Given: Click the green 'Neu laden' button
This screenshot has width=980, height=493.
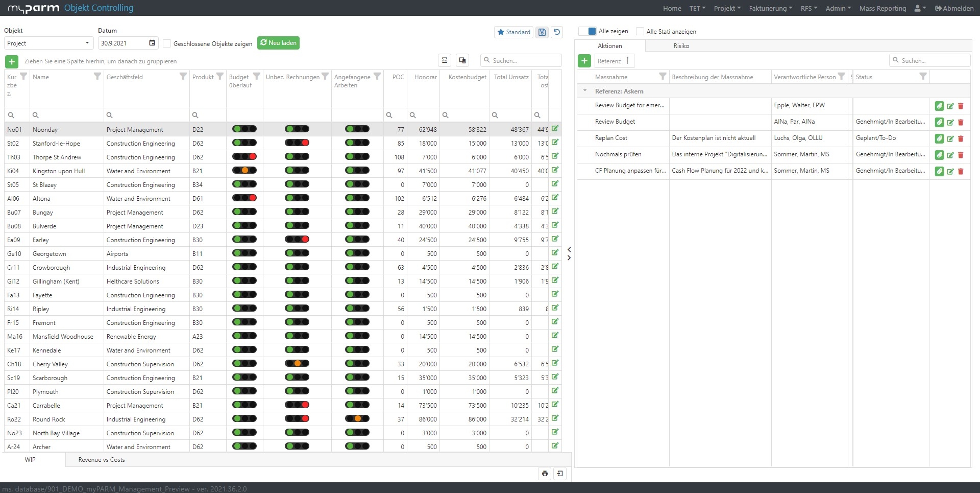Looking at the screenshot, I should (x=278, y=43).
